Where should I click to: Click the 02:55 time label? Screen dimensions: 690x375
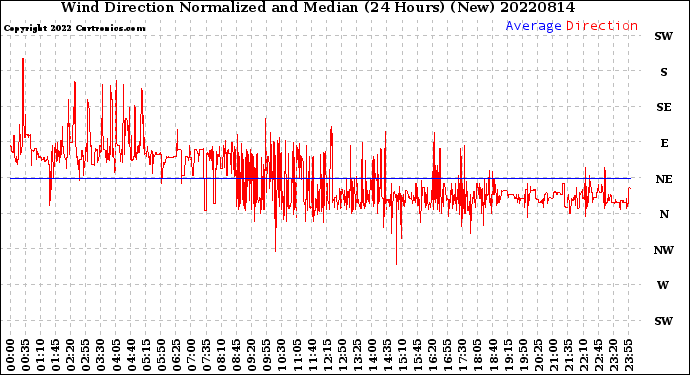tap(86, 355)
